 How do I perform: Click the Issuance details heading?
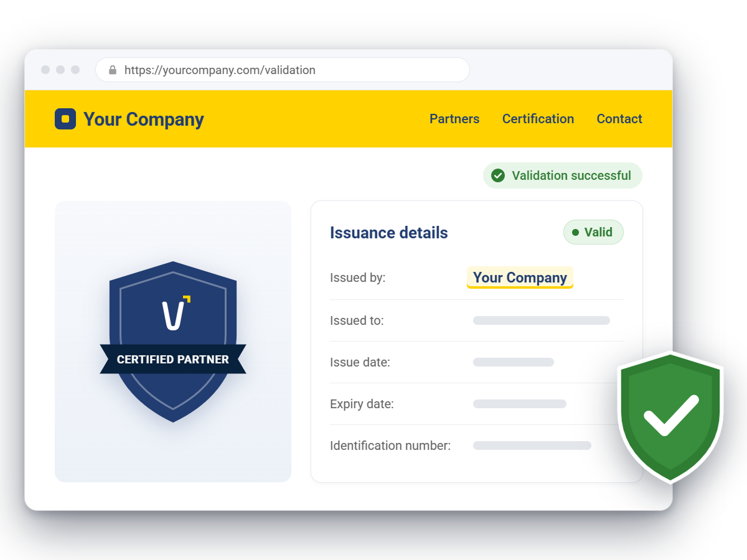click(x=389, y=233)
